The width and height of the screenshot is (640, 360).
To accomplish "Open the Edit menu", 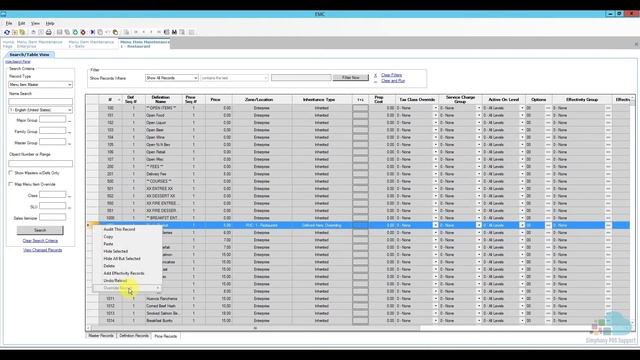I will (x=22, y=24).
